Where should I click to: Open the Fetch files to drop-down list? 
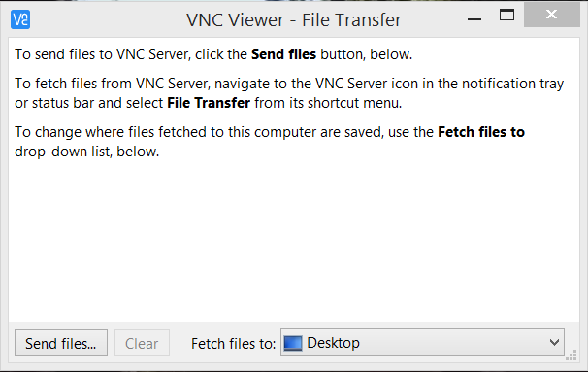coord(422,342)
